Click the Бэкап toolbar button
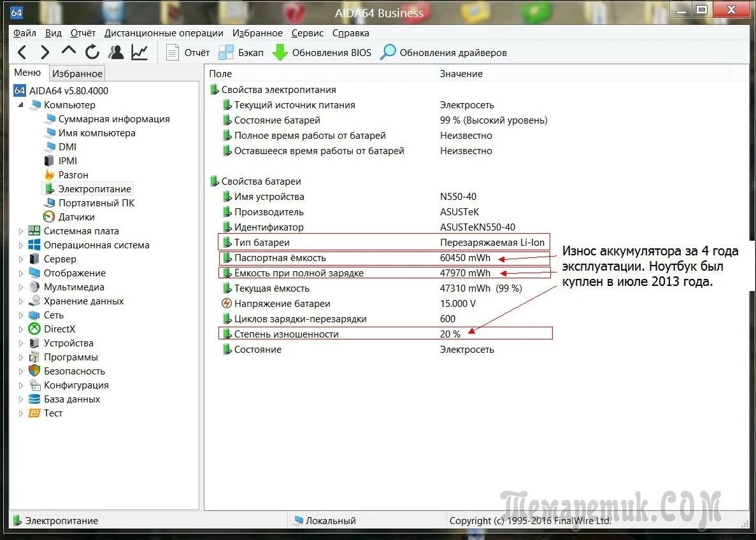The width and height of the screenshot is (756, 540). (241, 53)
